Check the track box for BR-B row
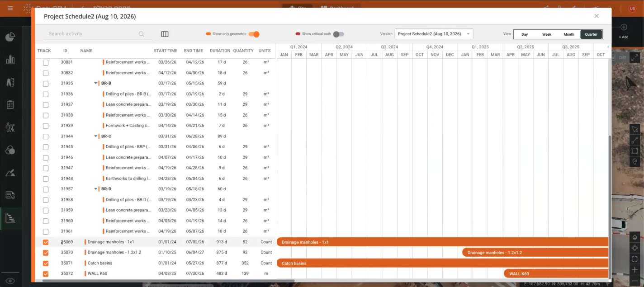 tap(46, 84)
